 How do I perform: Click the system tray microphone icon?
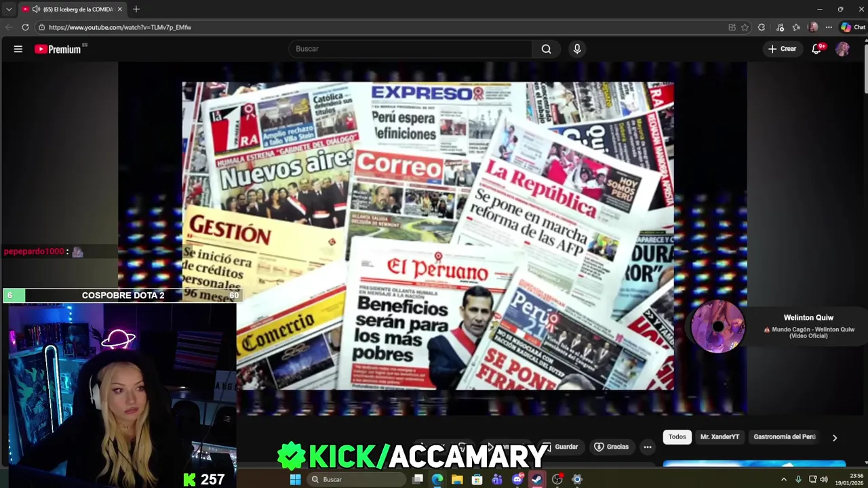click(x=798, y=479)
